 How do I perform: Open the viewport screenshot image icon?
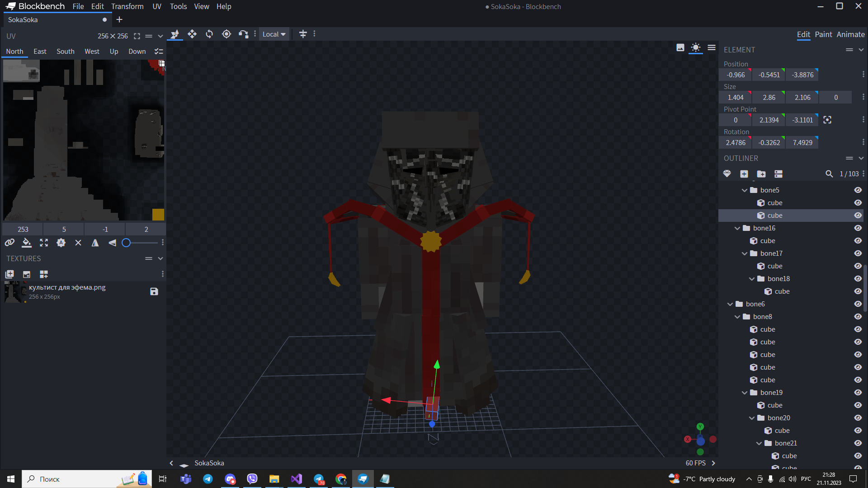coord(680,47)
